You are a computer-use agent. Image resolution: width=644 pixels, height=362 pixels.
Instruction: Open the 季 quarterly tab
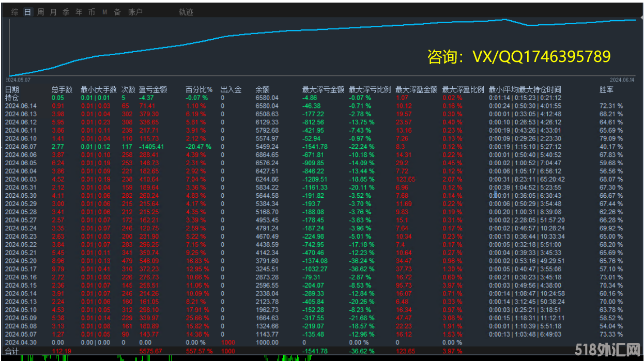pos(66,12)
